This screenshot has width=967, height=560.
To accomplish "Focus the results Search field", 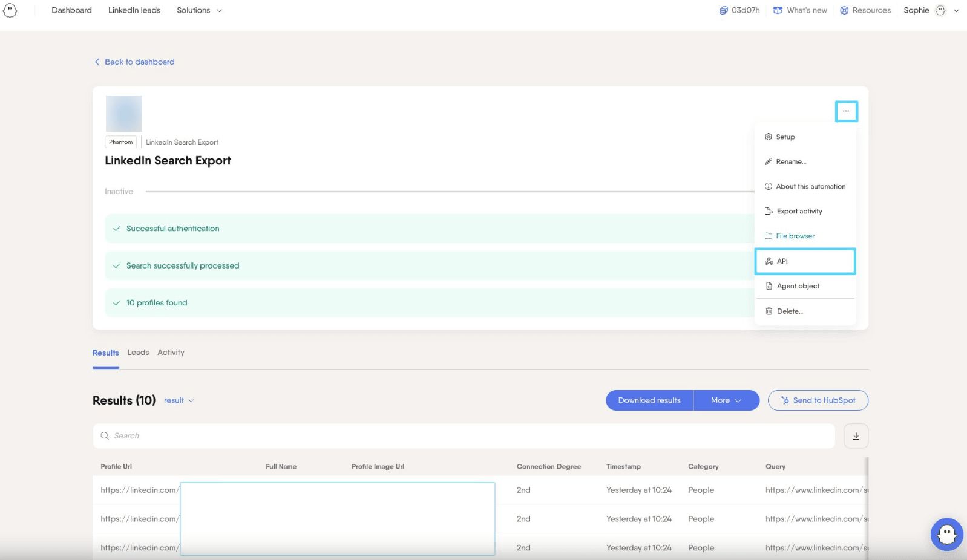I will (464, 436).
